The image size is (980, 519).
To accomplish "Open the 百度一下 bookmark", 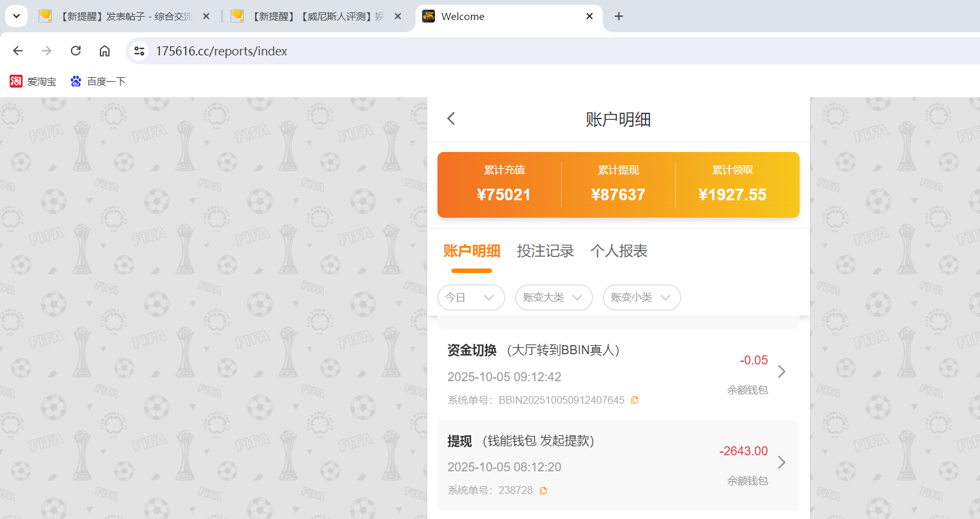I will pos(98,81).
